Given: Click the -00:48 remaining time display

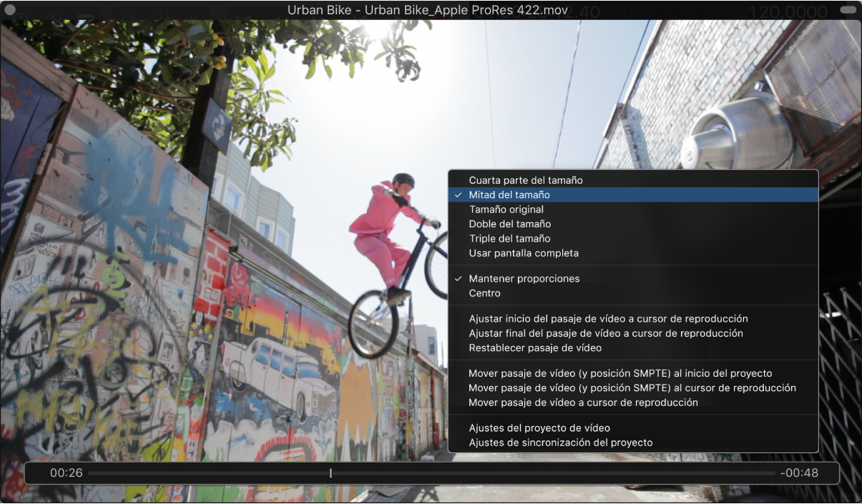Looking at the screenshot, I should coord(799,473).
